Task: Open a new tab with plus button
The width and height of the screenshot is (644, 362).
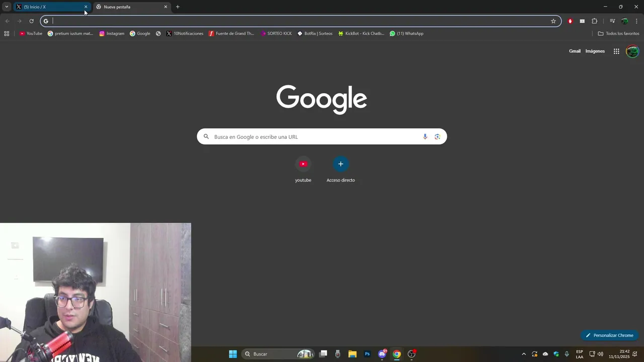Action: point(178,7)
